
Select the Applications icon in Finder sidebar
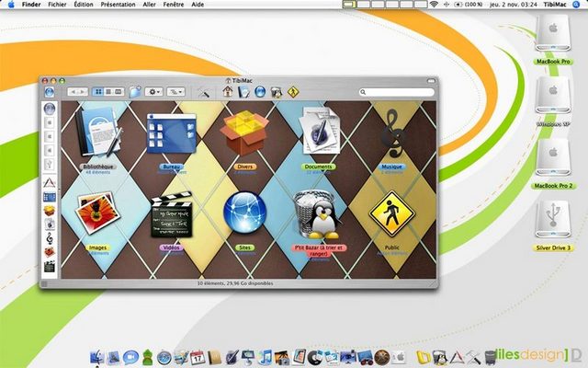pyautogui.click(x=49, y=183)
